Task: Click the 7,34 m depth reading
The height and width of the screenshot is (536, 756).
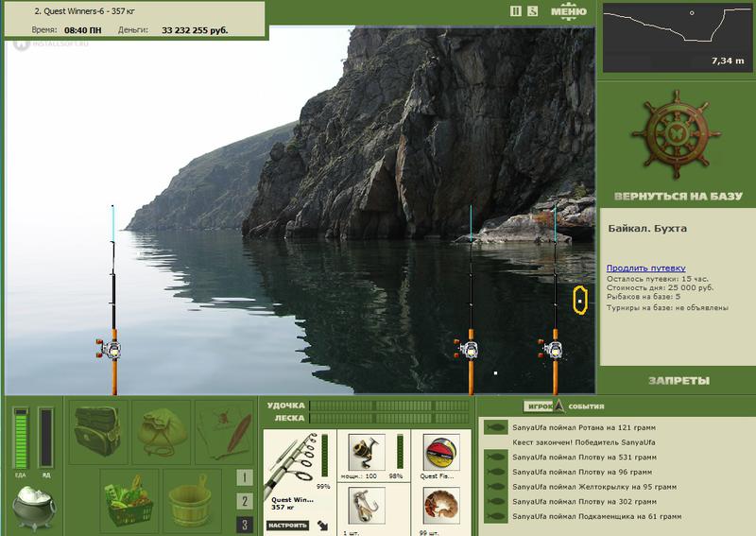Action: pos(728,61)
